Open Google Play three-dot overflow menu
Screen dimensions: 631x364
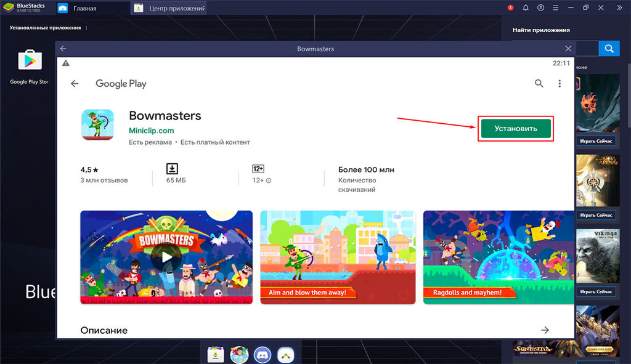560,84
